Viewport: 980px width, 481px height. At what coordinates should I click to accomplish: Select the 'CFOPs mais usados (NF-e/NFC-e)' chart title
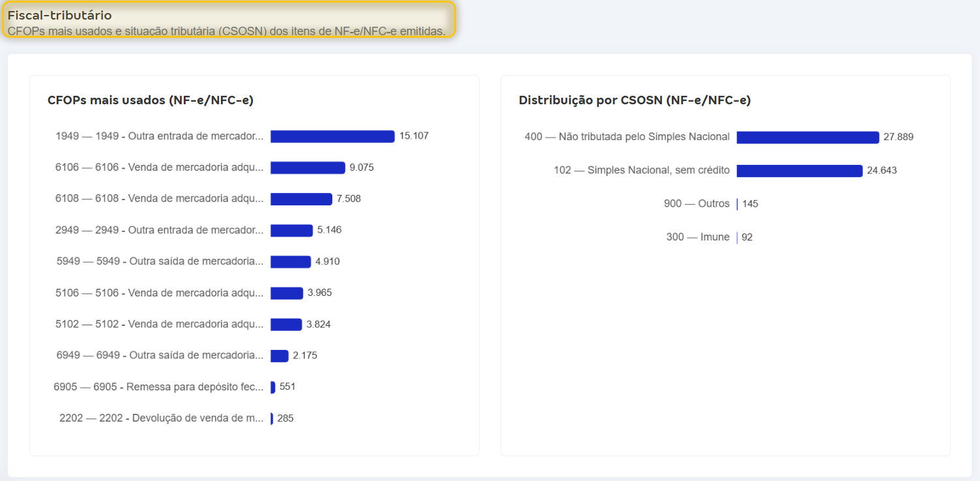[151, 100]
